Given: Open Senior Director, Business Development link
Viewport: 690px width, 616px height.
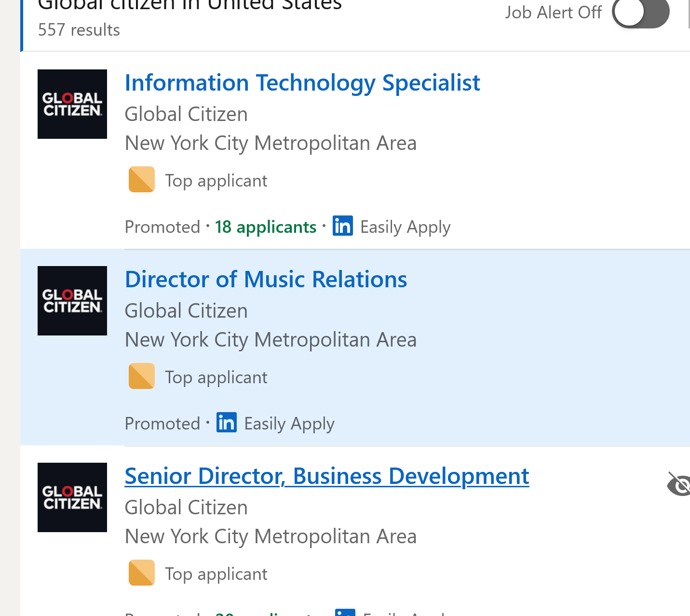Looking at the screenshot, I should click(326, 476).
